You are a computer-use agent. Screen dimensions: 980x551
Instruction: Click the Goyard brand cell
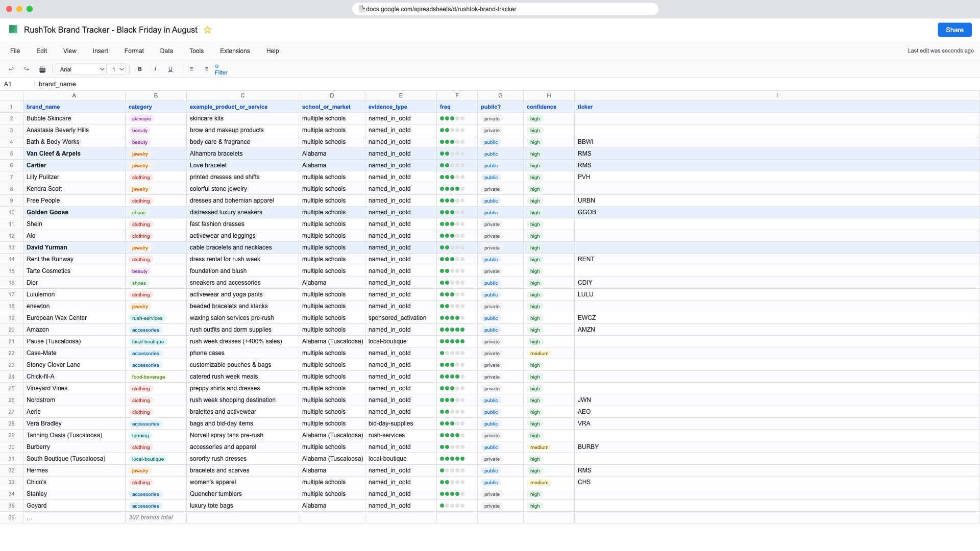coord(74,506)
